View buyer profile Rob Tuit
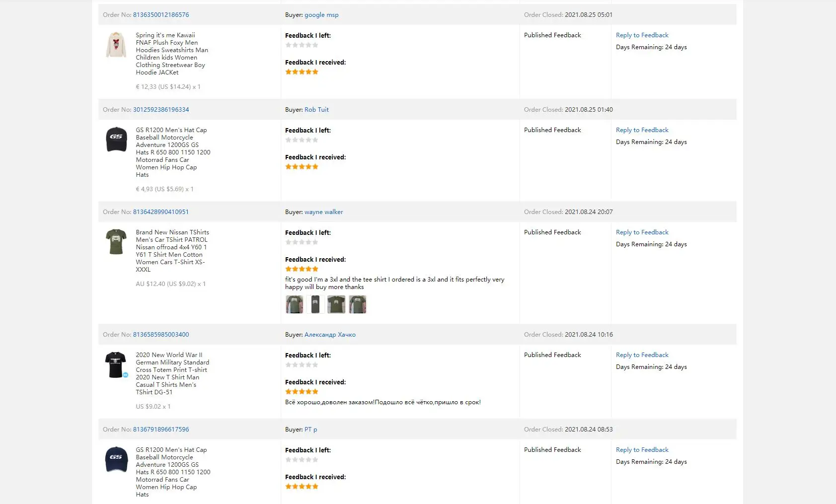The width and height of the screenshot is (836, 504). click(316, 110)
